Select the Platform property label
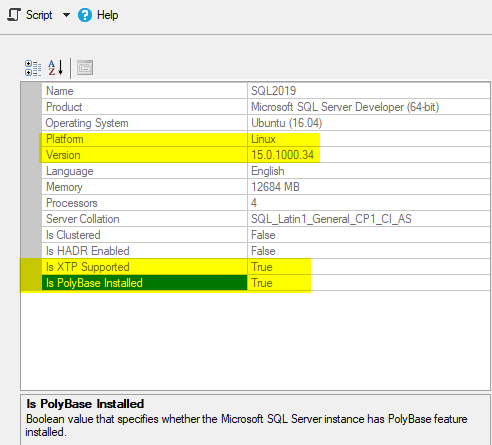This screenshot has width=492, height=445. click(65, 139)
